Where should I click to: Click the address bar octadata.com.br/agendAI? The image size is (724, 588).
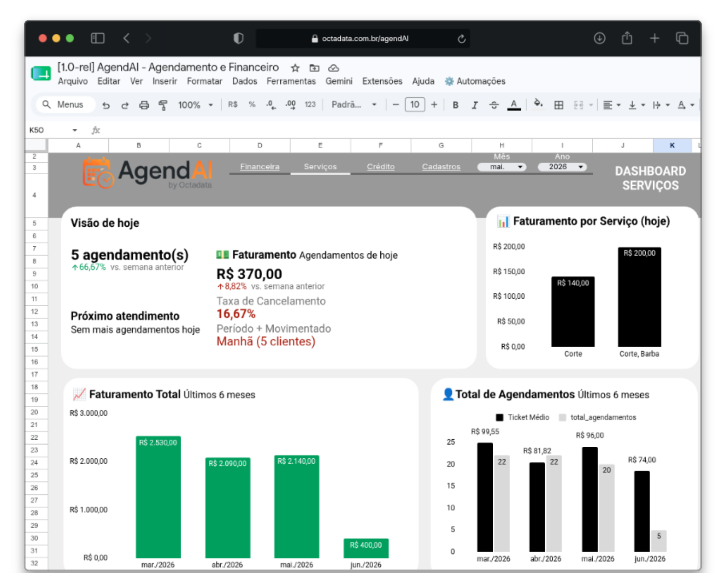[363, 39]
